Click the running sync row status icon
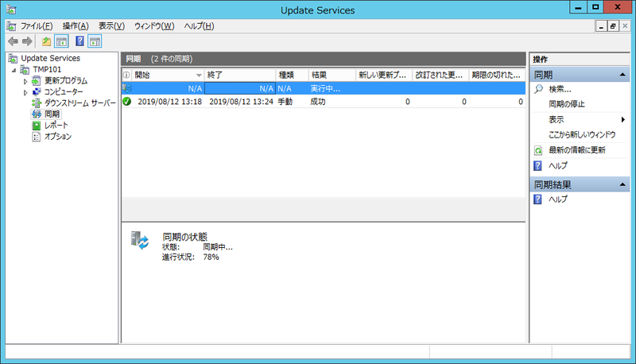636x364 pixels. click(x=127, y=88)
